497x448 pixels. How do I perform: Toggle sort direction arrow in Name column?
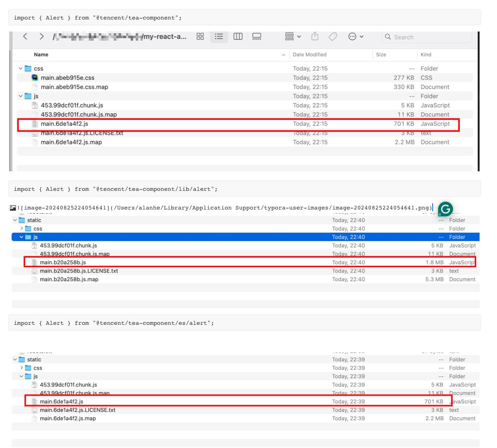(x=283, y=55)
